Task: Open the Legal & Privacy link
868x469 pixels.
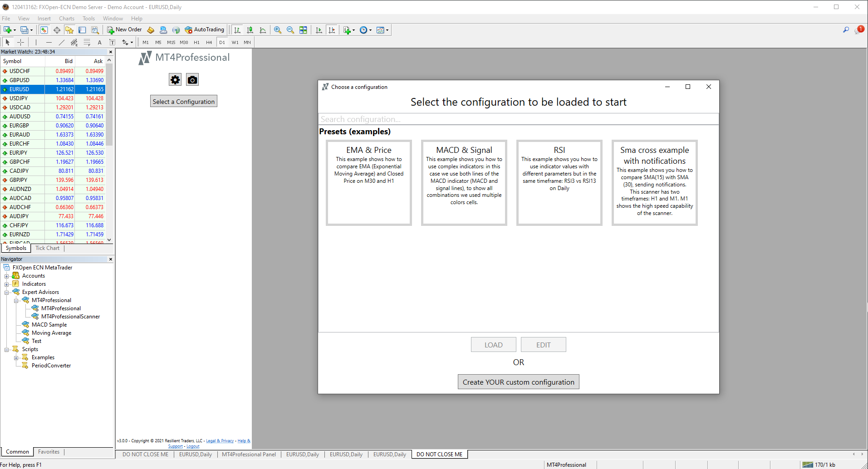Action: point(220,441)
